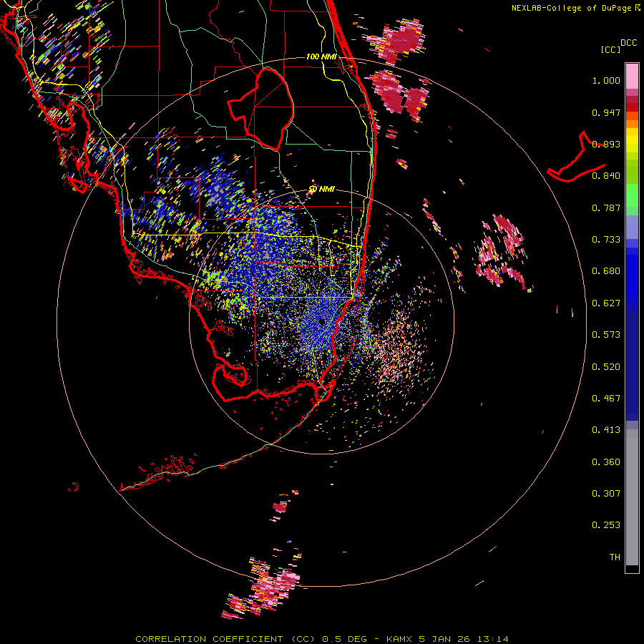This screenshot has height=644, width=644.
Task: Click the 0.573 scale value
Action: coord(606,335)
